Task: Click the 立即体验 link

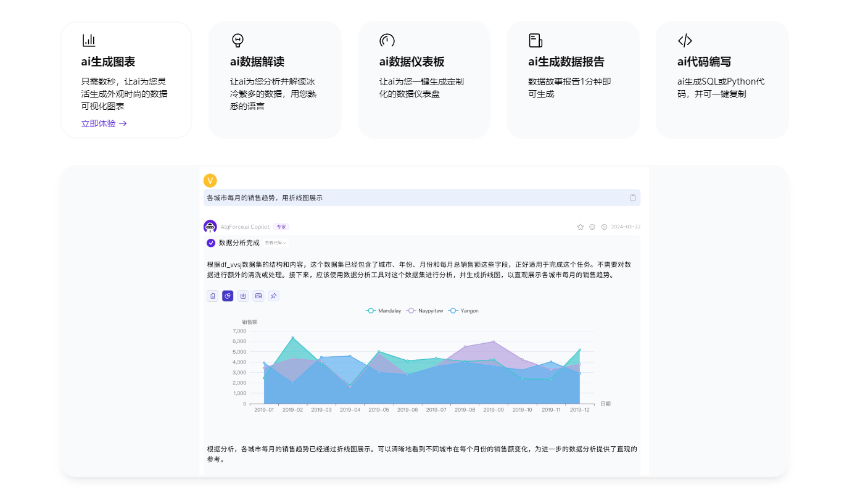Action: pos(104,123)
